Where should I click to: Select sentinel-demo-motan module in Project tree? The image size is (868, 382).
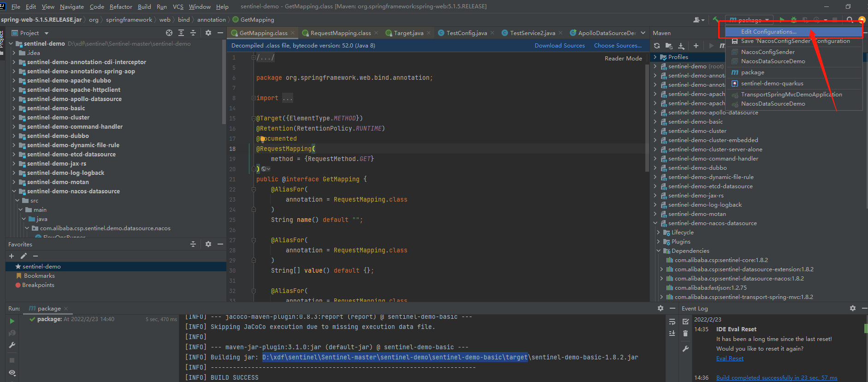(x=58, y=182)
